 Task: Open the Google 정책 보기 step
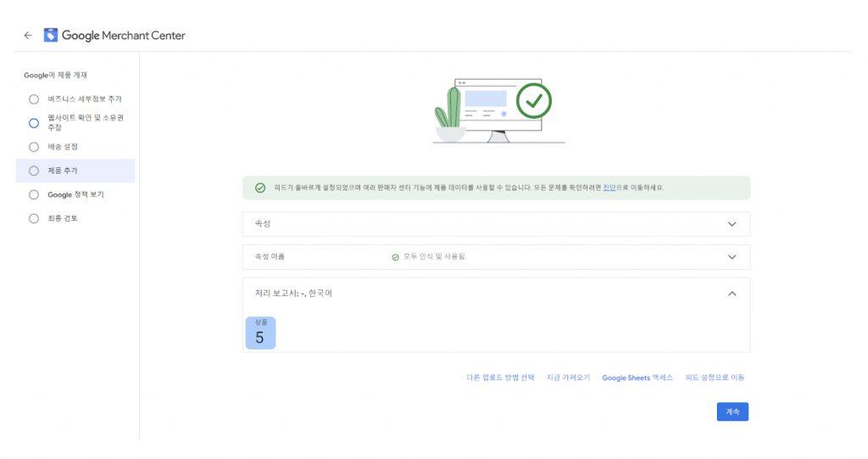pyautogui.click(x=75, y=194)
